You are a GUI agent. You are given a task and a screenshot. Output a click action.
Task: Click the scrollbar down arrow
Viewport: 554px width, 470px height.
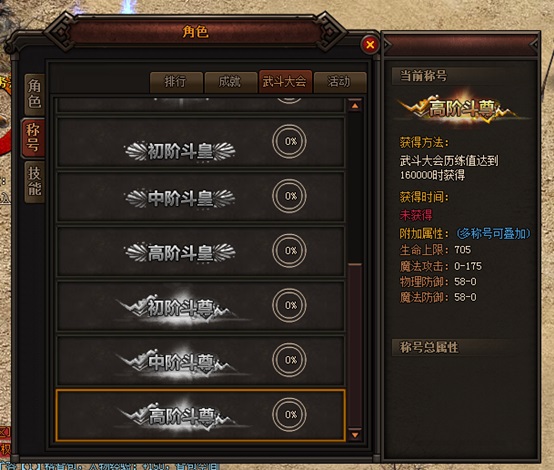point(355,435)
